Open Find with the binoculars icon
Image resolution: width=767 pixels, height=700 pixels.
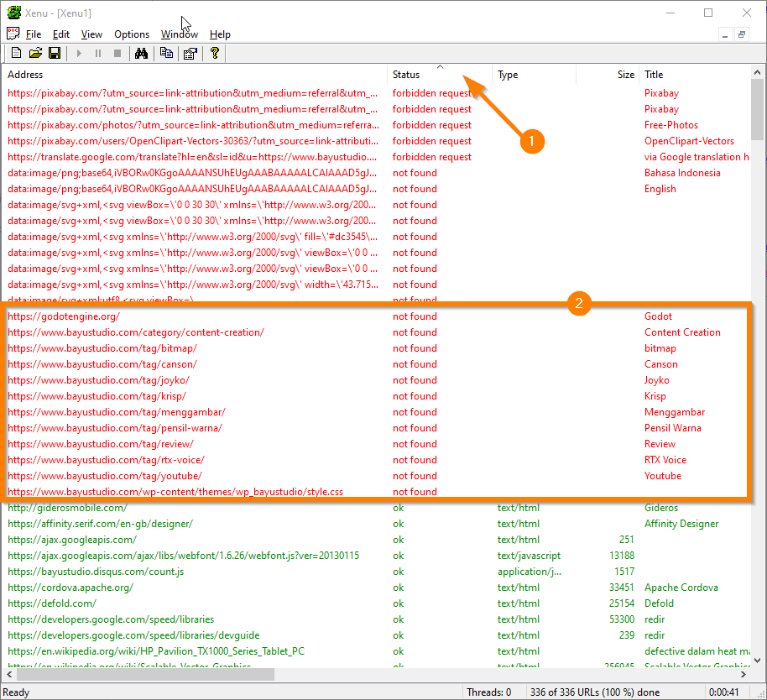click(x=141, y=54)
